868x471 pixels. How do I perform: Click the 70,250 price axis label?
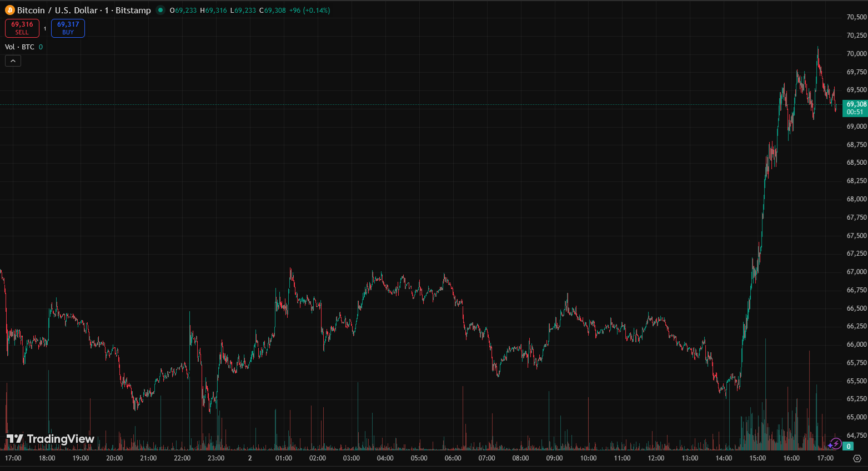tap(856, 36)
